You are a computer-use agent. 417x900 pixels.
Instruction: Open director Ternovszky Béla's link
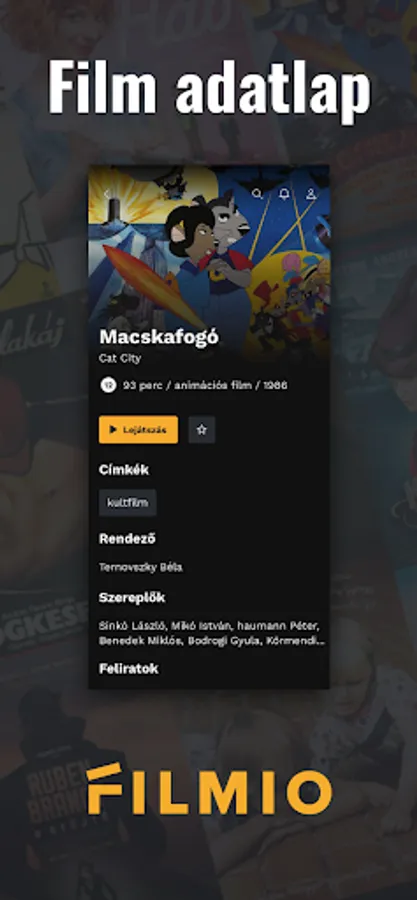coord(141,567)
